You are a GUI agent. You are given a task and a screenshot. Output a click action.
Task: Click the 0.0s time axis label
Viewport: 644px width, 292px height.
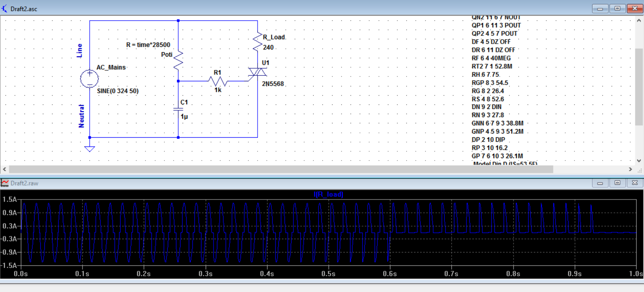click(x=21, y=274)
